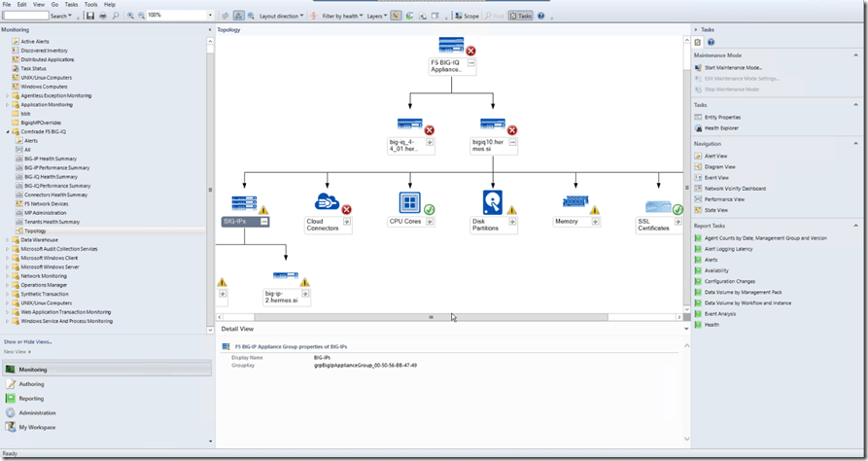Select BIG-IP Health Summary view
Viewport: 868px width, 461px height.
coord(51,159)
